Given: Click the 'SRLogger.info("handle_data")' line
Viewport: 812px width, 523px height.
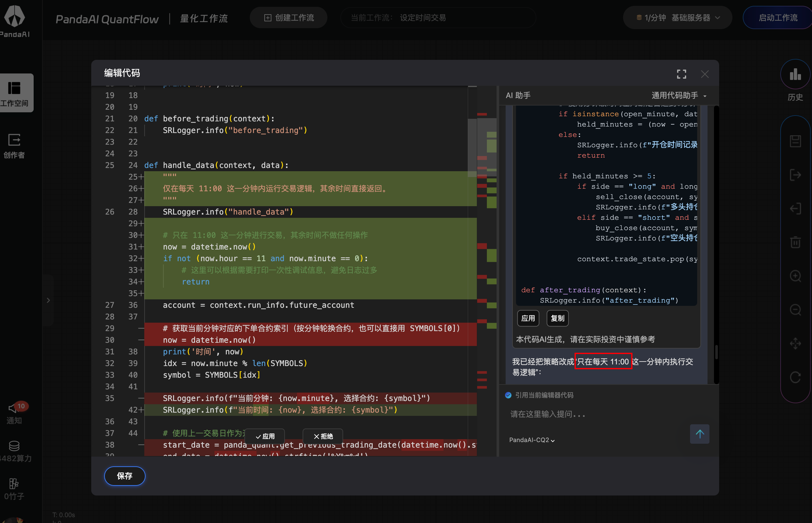Looking at the screenshot, I should pyautogui.click(x=228, y=212).
